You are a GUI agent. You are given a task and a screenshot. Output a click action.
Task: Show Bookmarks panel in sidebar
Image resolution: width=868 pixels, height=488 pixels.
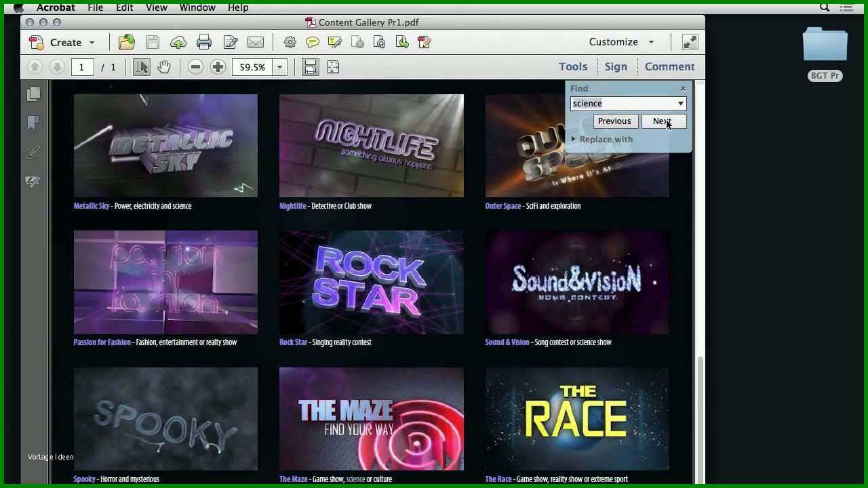tap(33, 123)
